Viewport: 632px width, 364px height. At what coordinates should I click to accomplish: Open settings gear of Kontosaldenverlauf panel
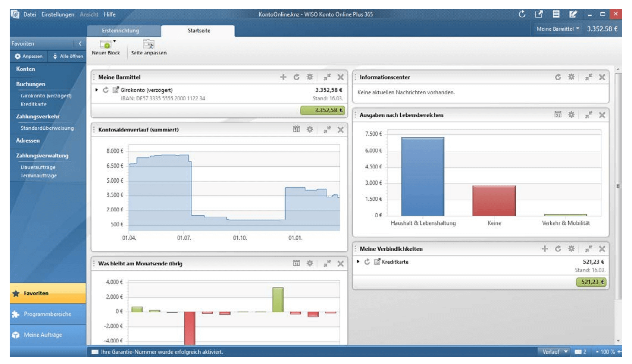(310, 130)
